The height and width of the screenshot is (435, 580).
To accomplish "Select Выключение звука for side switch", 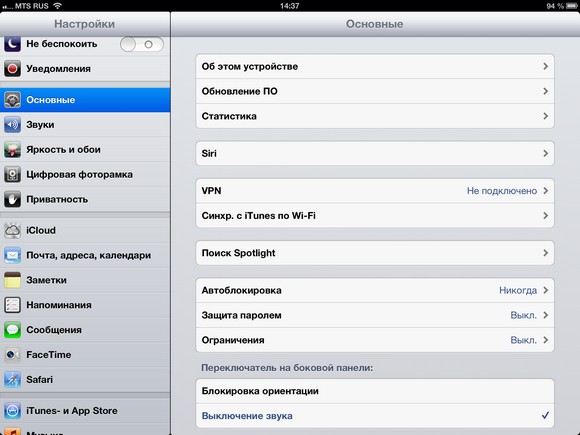I will pos(375,416).
